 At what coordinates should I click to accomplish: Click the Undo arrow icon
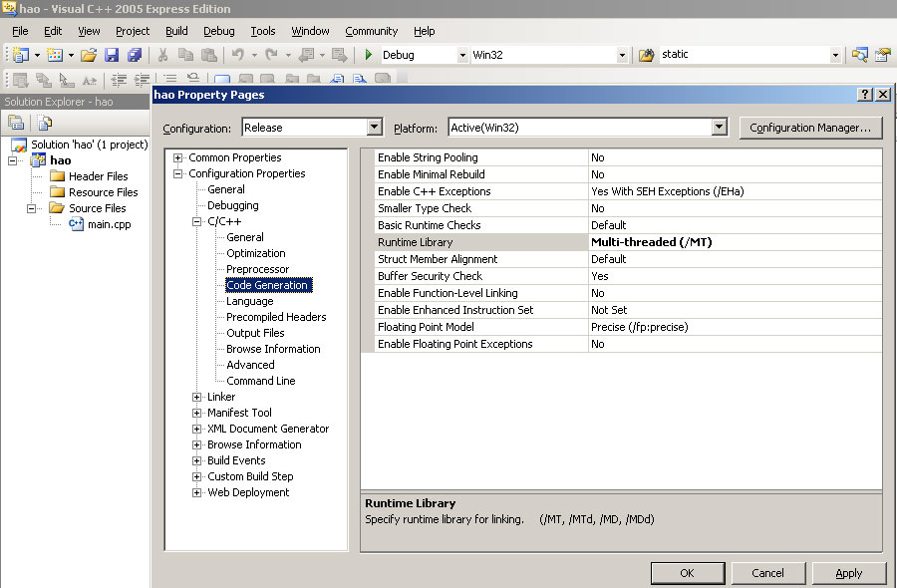[x=238, y=55]
